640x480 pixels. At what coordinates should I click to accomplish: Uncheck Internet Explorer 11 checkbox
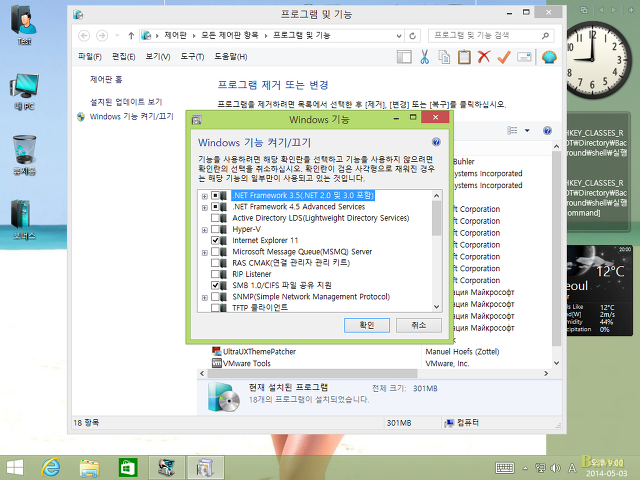(215, 240)
